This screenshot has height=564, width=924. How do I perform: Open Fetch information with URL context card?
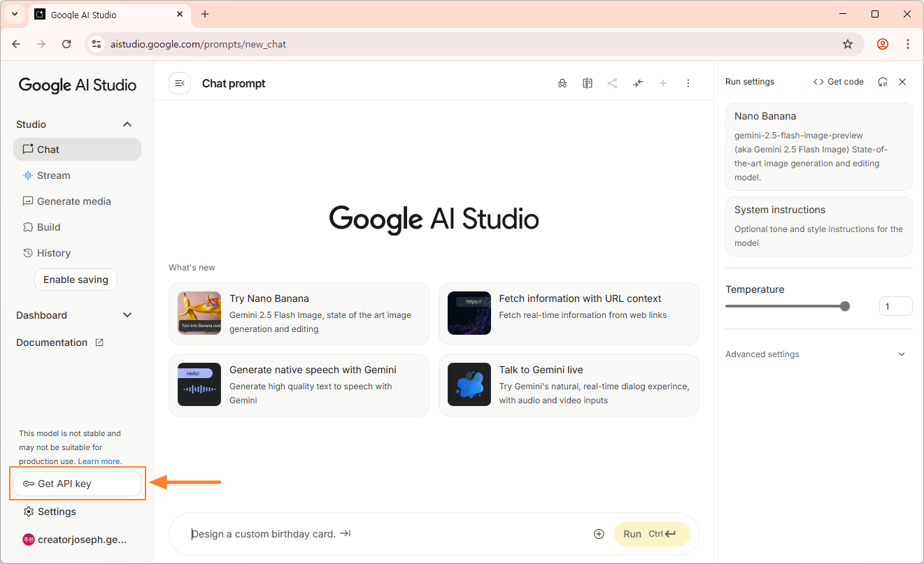click(569, 314)
